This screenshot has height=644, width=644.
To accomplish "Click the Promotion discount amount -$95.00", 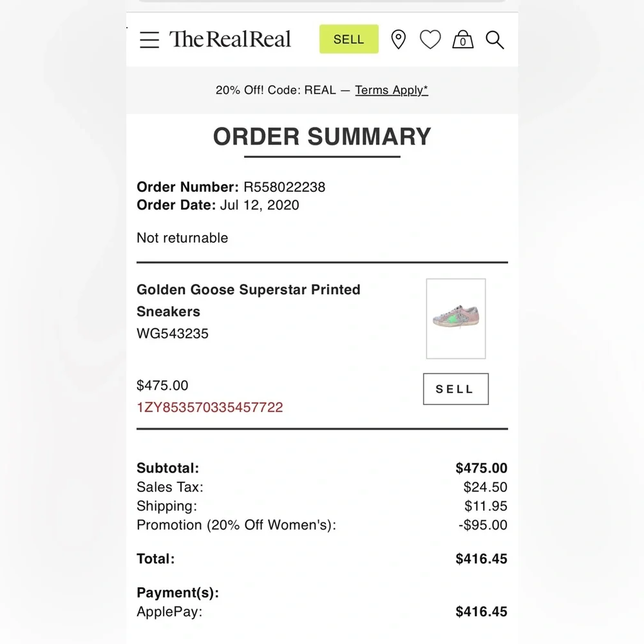I will pyautogui.click(x=482, y=525).
